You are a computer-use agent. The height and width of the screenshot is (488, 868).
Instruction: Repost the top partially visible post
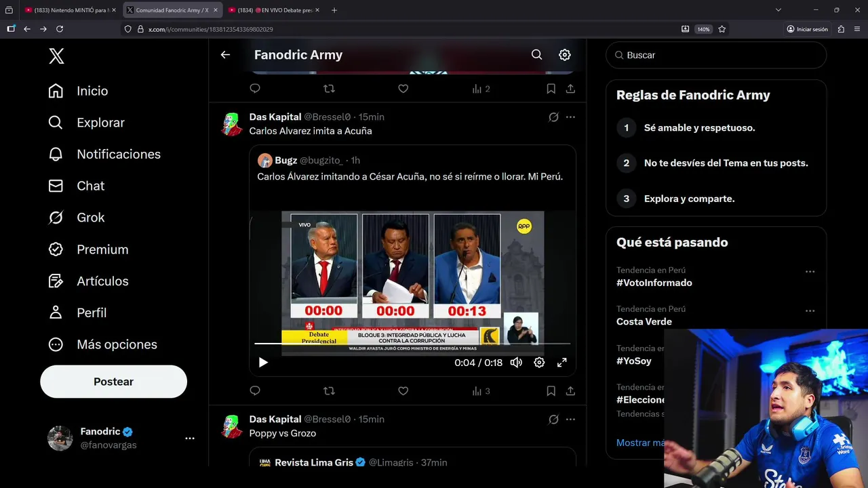pyautogui.click(x=329, y=89)
